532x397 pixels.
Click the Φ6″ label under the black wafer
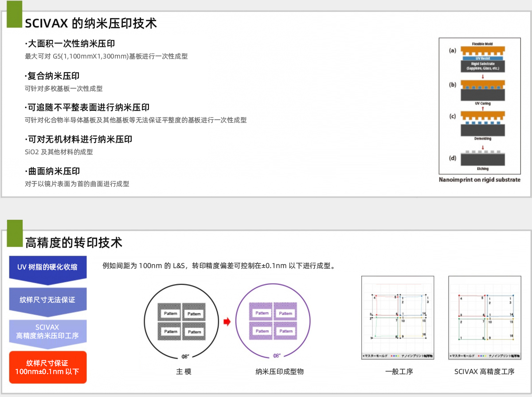pos(185,356)
